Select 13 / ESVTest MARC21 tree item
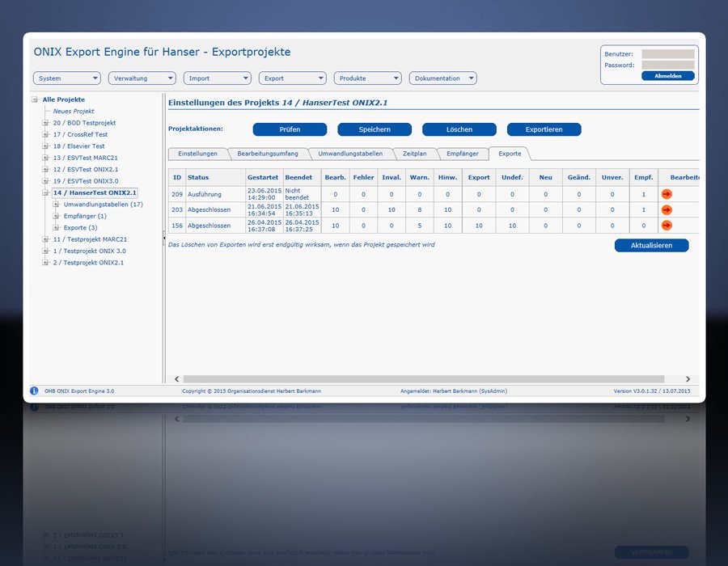 coord(86,158)
